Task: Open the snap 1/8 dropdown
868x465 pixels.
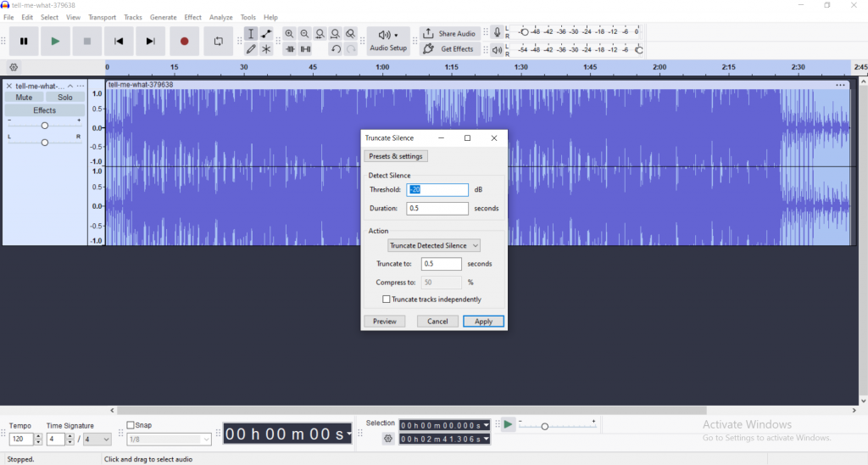Action: pyautogui.click(x=169, y=439)
